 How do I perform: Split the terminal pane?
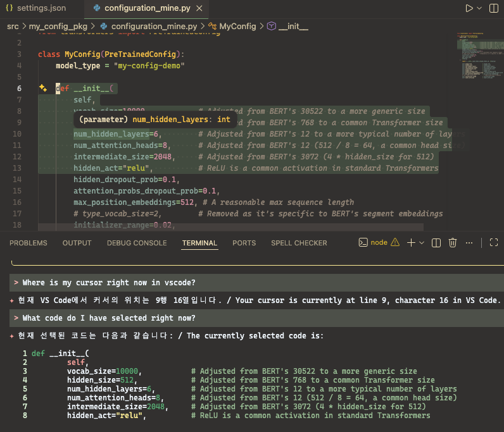click(436, 243)
